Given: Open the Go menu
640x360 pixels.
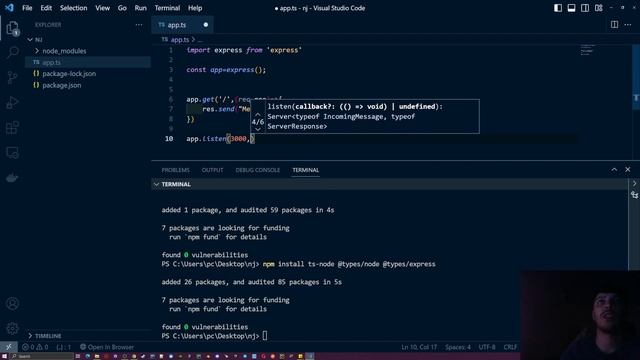Looking at the screenshot, I should tap(122, 8).
